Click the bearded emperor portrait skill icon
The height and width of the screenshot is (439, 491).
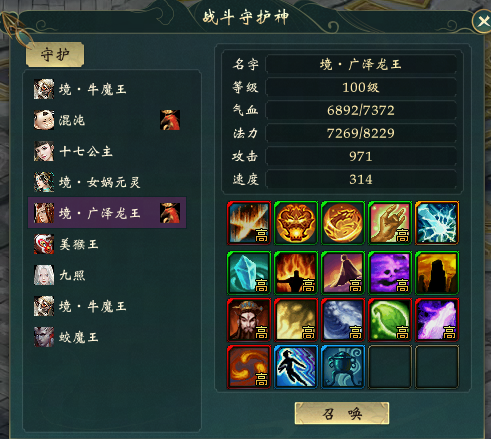[x=249, y=320]
